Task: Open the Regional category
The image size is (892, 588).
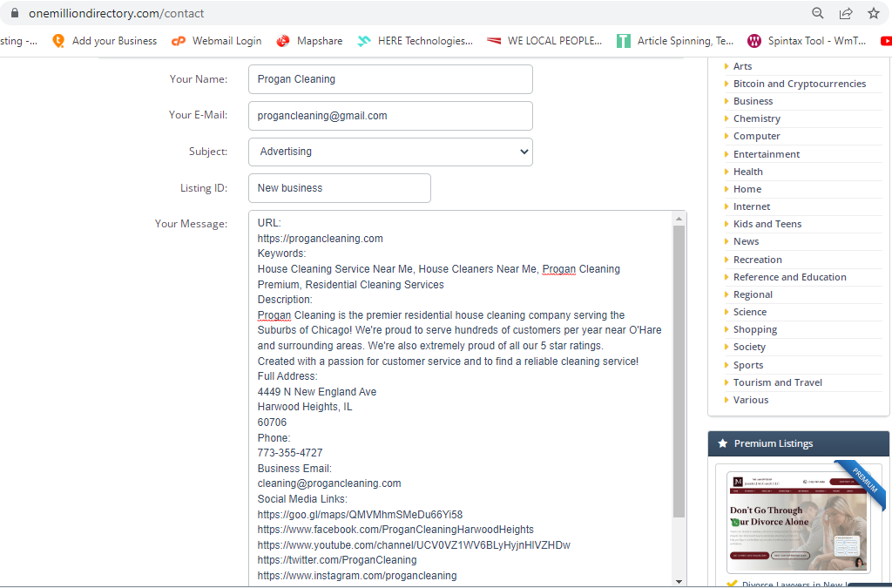Action: (x=753, y=294)
